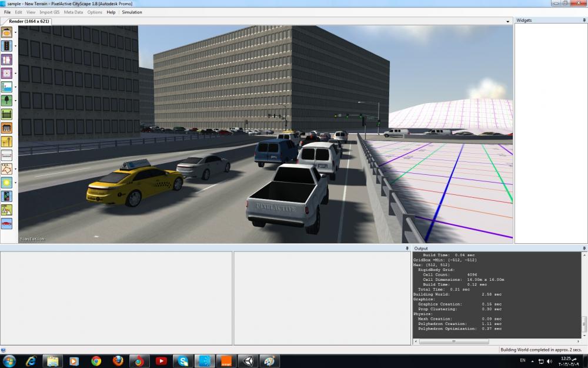Open the render tab list dropdown arrow

click(x=508, y=21)
